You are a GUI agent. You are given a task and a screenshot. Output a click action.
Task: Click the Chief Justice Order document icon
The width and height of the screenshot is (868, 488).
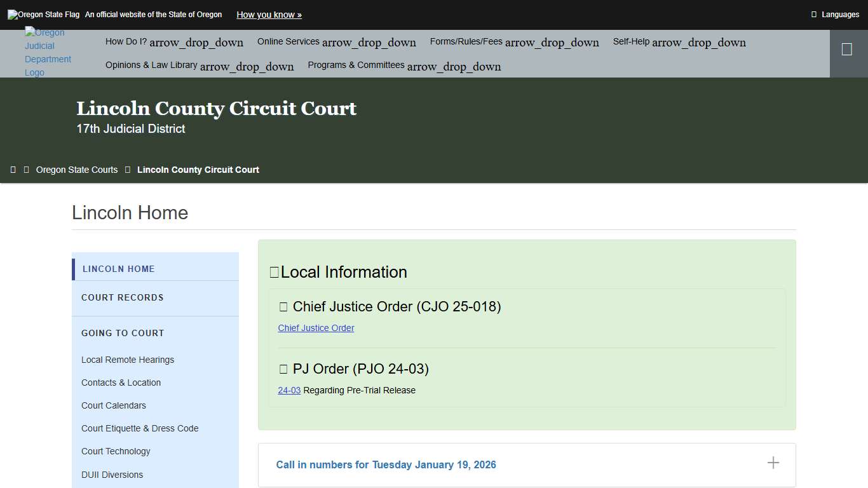[283, 307]
